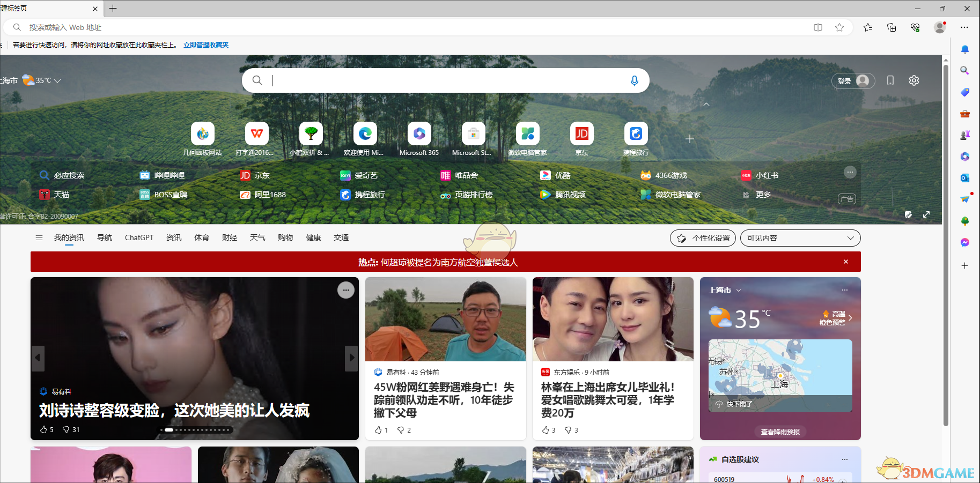
Task: Click the 查看降雨预报 button
Action: [x=780, y=432]
